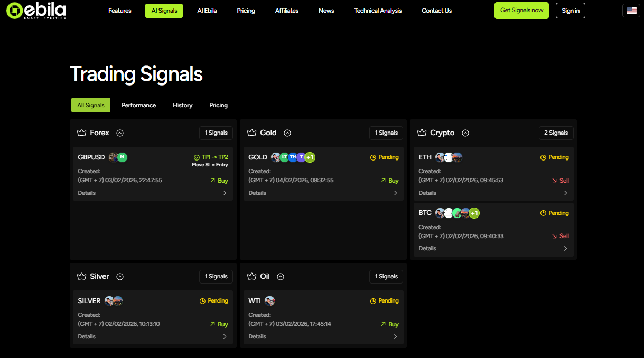This screenshot has width=644, height=358.
Task: Open Technical Analysis in top navigation
Action: [x=378, y=11]
